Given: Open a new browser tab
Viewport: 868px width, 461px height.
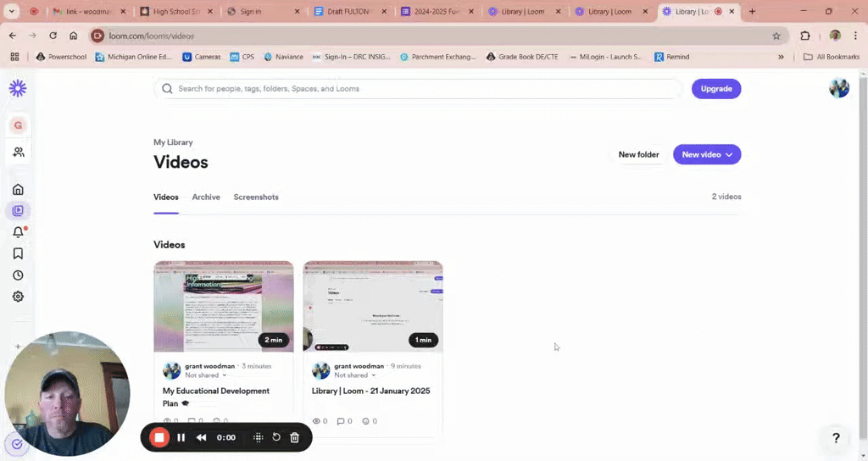Looking at the screenshot, I should click(752, 12).
